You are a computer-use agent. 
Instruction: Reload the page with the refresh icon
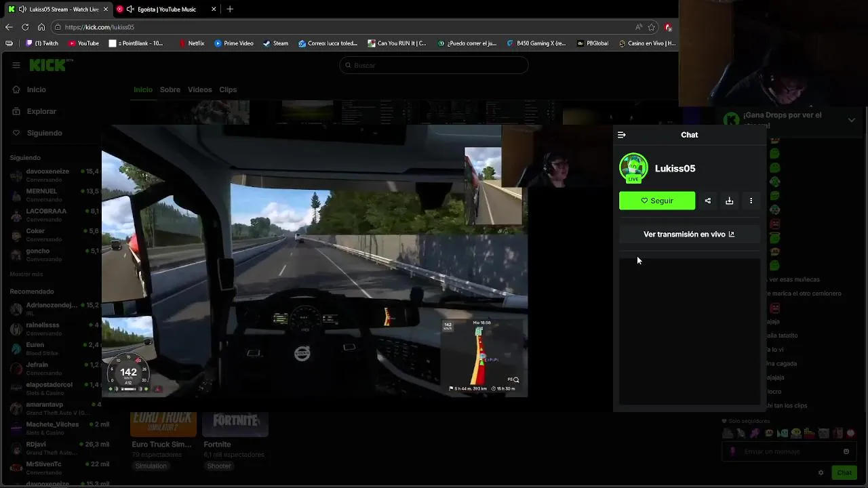tap(25, 27)
